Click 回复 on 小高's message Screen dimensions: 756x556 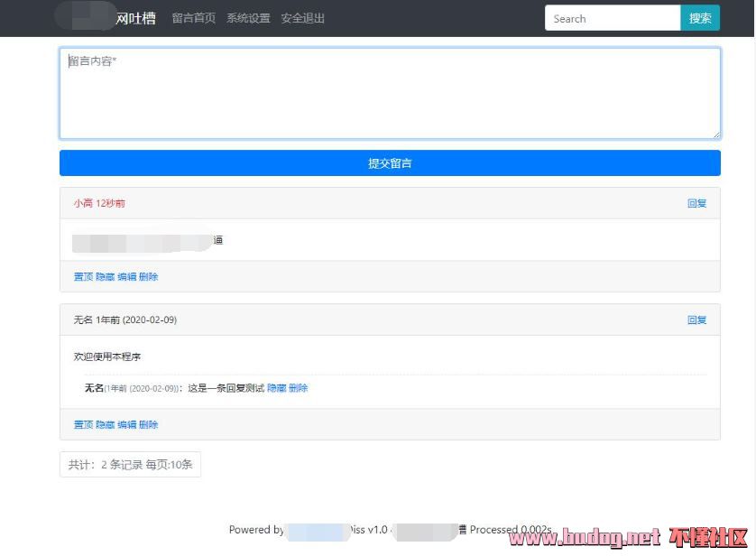(696, 203)
